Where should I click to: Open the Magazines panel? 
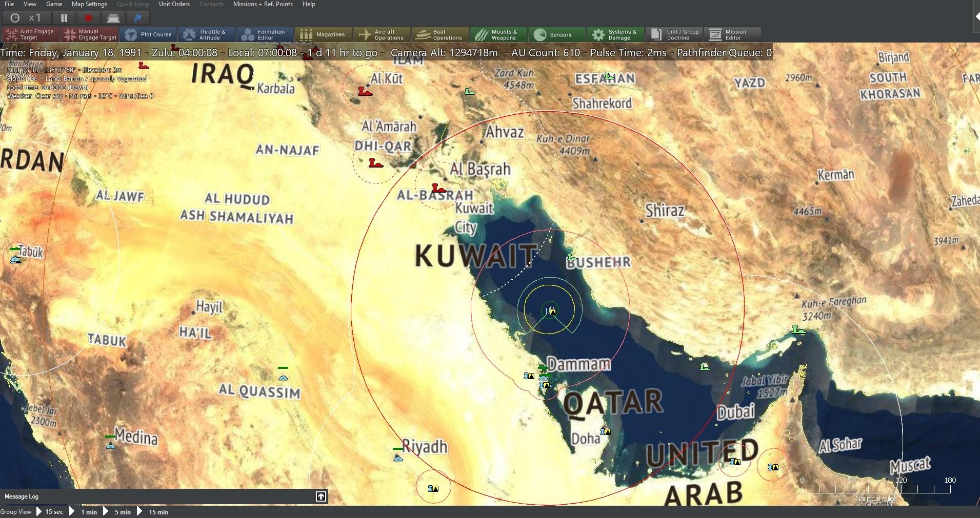click(323, 34)
